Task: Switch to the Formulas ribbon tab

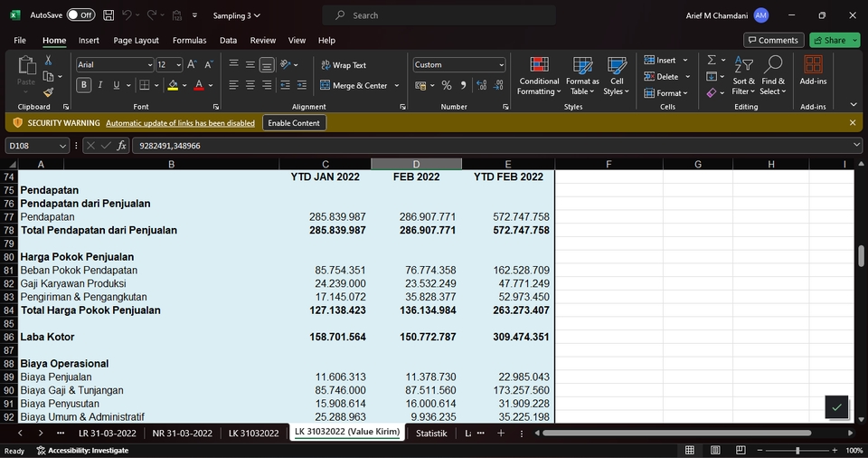Action: pyautogui.click(x=189, y=40)
